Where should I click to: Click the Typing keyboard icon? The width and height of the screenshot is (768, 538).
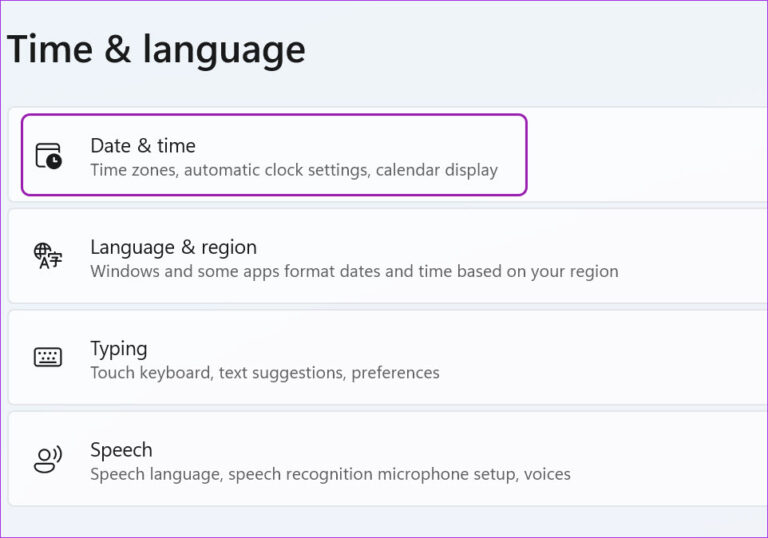point(48,358)
